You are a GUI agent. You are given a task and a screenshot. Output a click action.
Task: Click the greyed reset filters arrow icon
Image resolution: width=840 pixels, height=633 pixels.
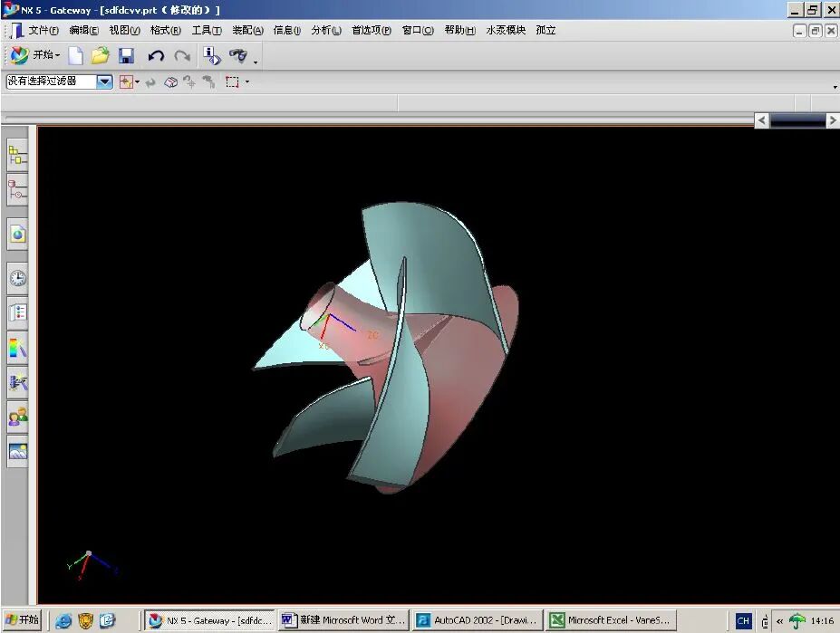pos(150,82)
